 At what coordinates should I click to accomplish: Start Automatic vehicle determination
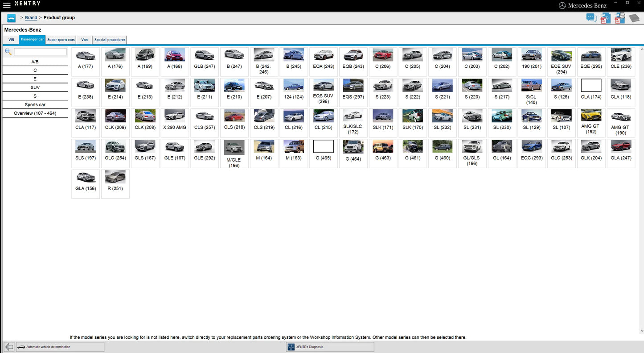[60, 346]
